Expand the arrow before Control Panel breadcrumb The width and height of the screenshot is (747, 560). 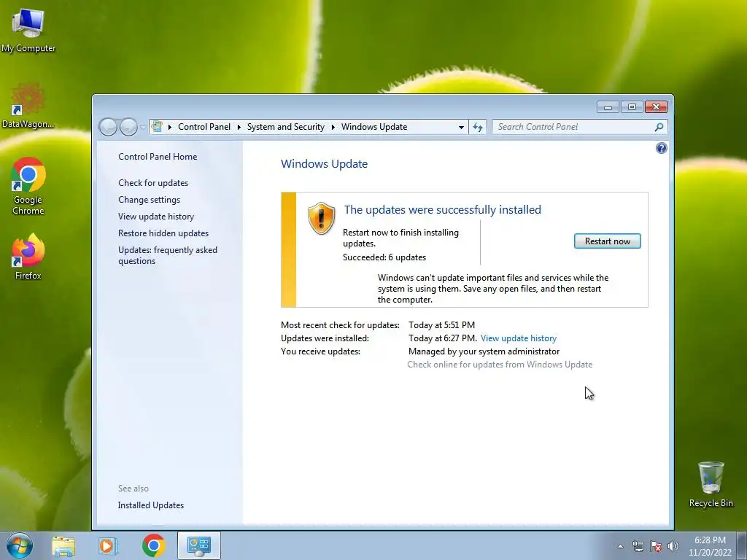point(169,127)
